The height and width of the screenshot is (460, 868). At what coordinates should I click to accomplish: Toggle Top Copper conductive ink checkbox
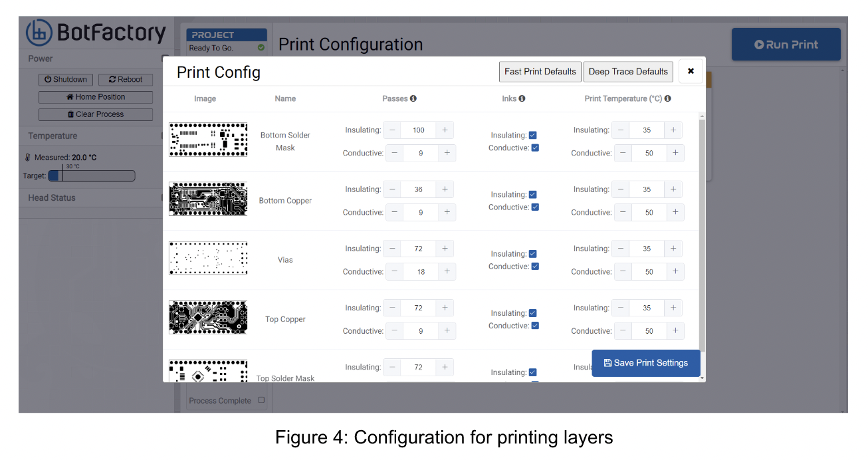click(535, 326)
